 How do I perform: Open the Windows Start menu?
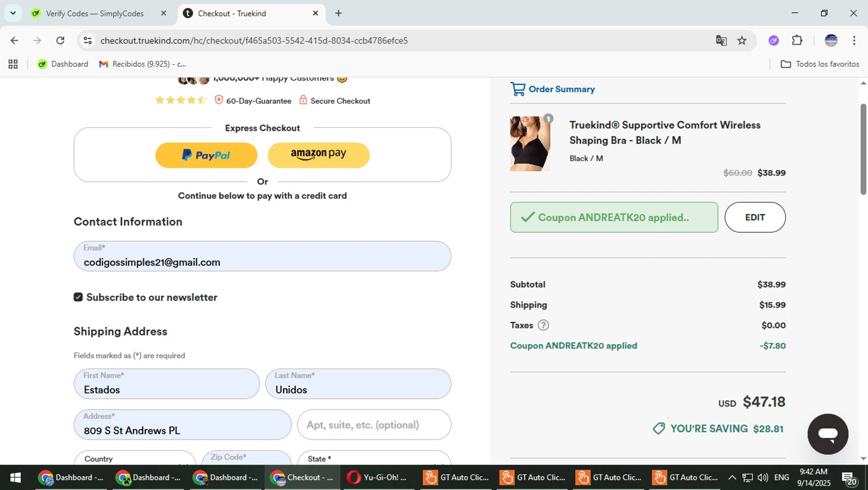point(16,478)
